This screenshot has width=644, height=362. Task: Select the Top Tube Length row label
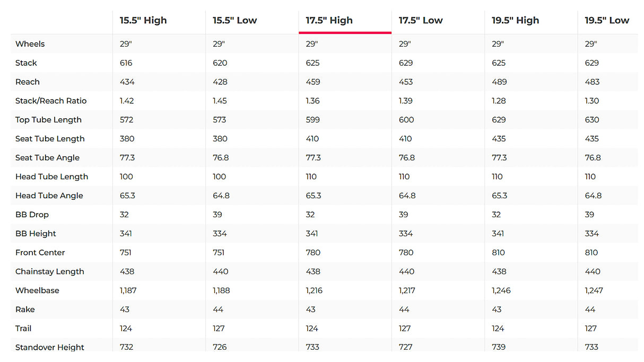[x=48, y=120]
